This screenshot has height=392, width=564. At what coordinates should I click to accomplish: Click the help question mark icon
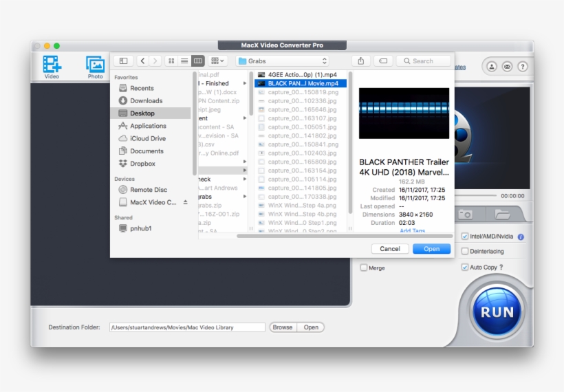click(x=523, y=67)
